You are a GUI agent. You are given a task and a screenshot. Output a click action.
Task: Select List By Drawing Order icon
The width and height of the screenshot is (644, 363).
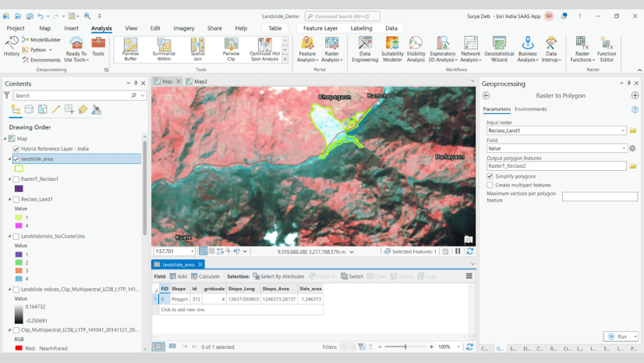point(16,109)
